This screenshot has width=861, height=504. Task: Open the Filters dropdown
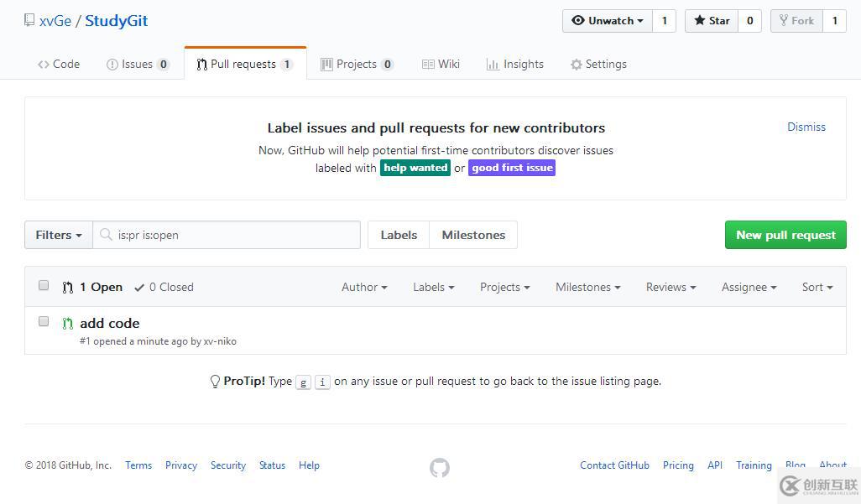pyautogui.click(x=58, y=235)
